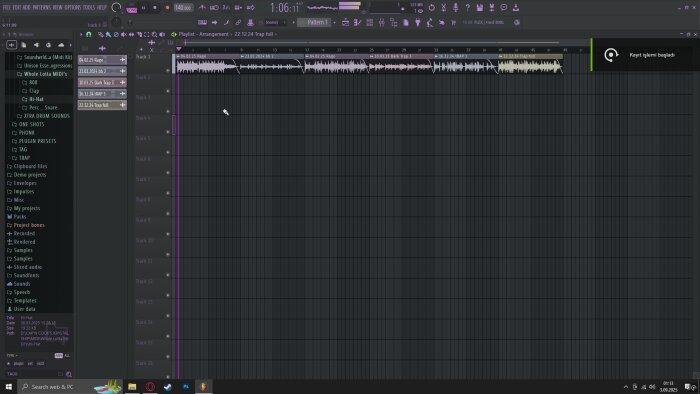Click the shopping cart icon in toolbar
Image resolution: width=700 pixels, height=394 pixels.
tap(453, 22)
